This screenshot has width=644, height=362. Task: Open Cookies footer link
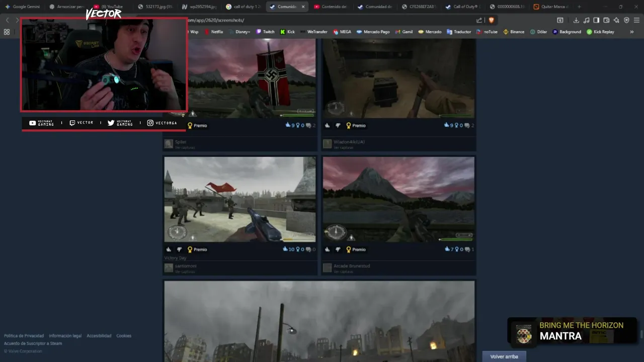[x=124, y=336]
